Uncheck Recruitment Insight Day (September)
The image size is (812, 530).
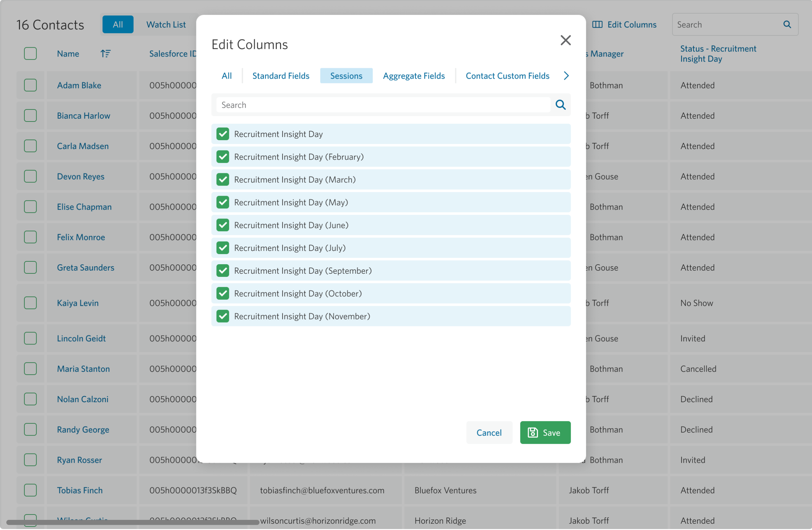pyautogui.click(x=222, y=271)
